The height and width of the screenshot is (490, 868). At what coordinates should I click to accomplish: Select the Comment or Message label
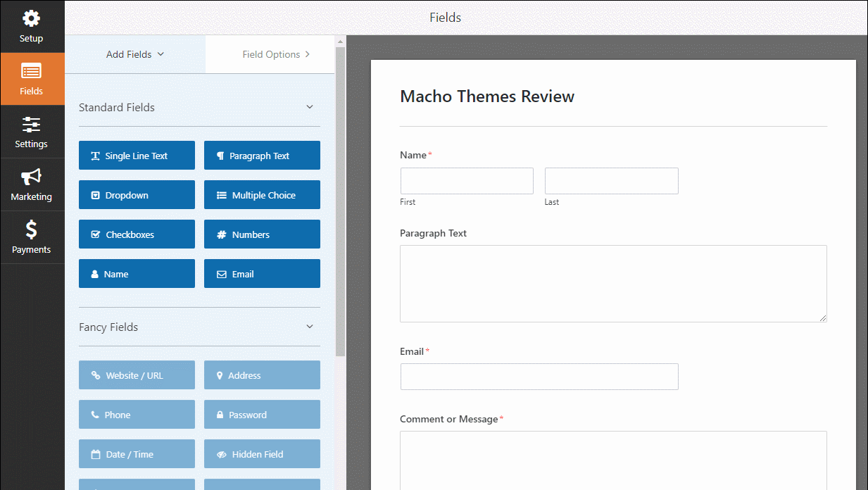click(x=448, y=419)
